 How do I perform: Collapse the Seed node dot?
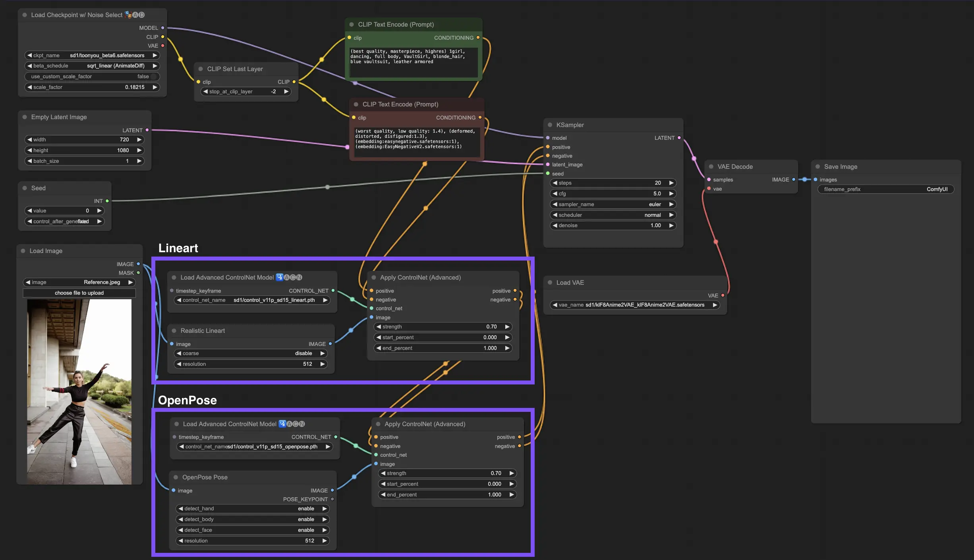click(x=25, y=188)
